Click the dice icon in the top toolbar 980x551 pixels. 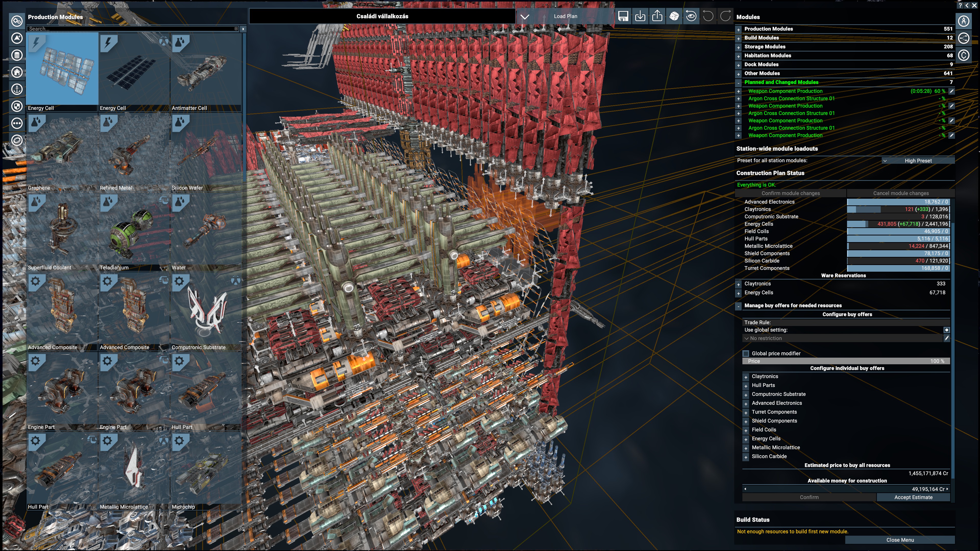click(x=674, y=16)
